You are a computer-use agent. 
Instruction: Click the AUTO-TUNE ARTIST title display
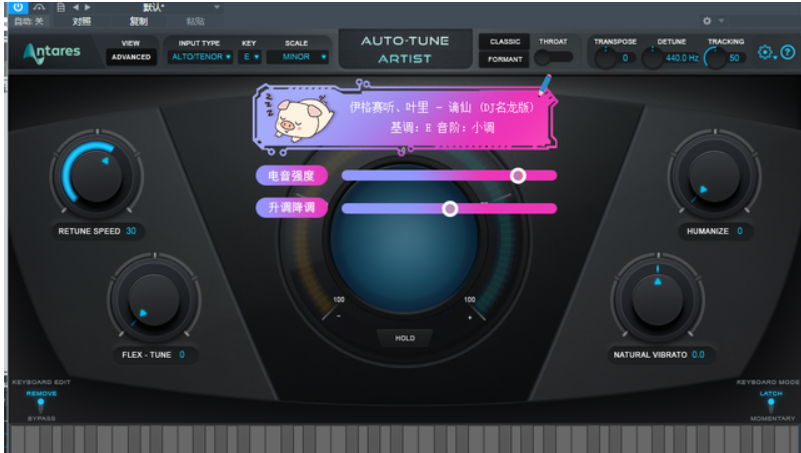405,50
